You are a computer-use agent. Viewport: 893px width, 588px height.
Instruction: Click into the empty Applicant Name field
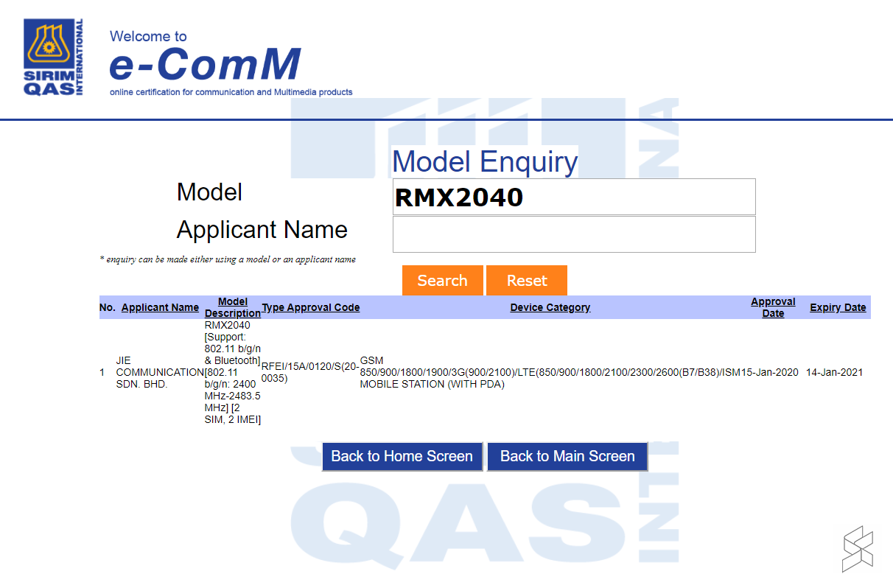pos(573,234)
